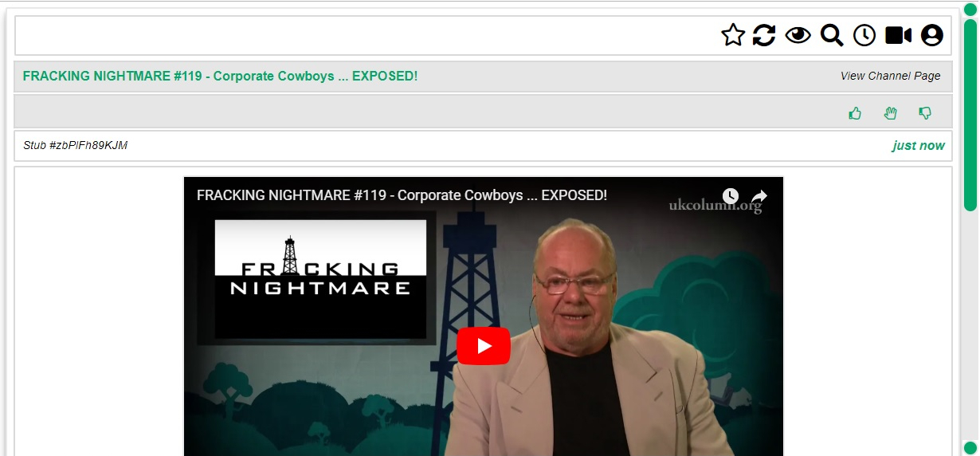Click the Stub #zbPlFh89KJM identifier
980x456 pixels.
[x=76, y=145]
